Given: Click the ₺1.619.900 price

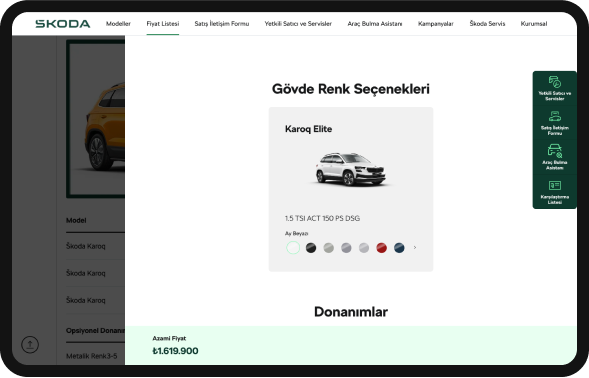Looking at the screenshot, I should [x=175, y=351].
